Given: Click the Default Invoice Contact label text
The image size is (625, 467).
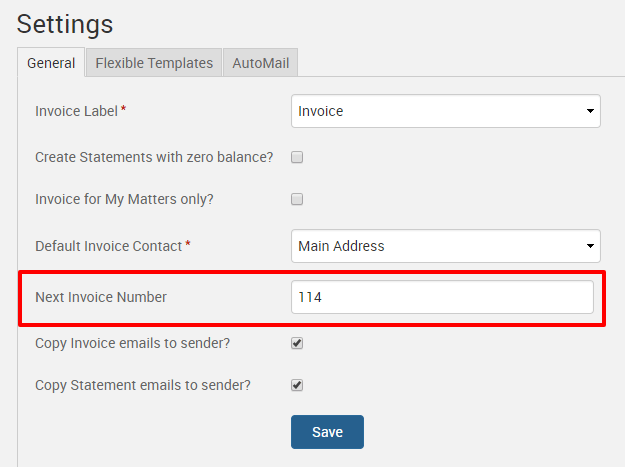Looking at the screenshot, I should point(108,245).
